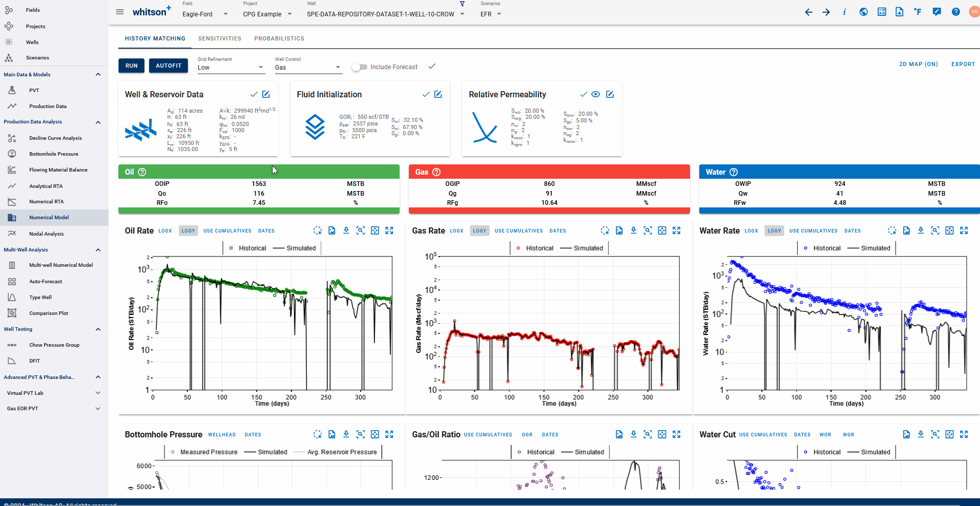This screenshot has width=980, height=506.
Task: Open Oil section help icon
Action: (142, 172)
